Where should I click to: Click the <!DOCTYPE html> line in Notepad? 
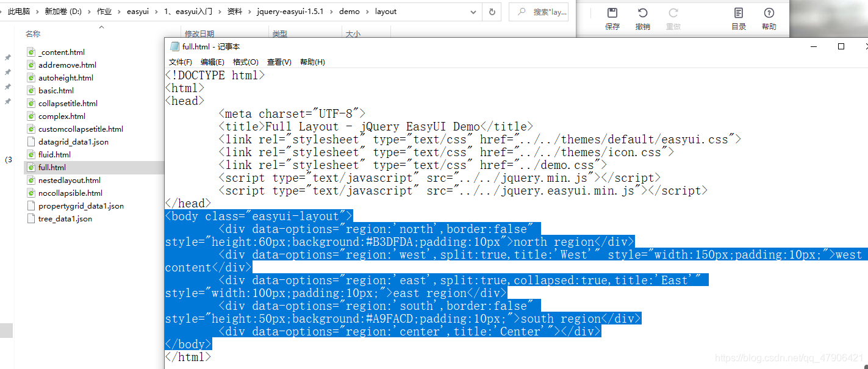(x=215, y=76)
